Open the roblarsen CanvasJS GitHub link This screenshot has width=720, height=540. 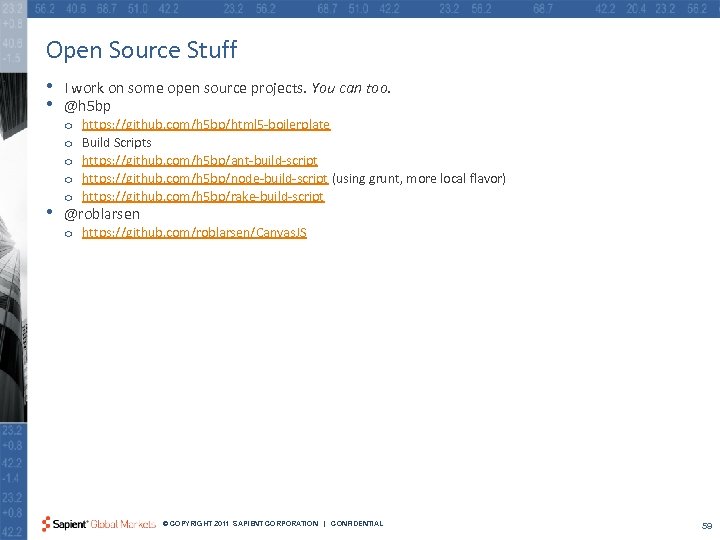(x=194, y=232)
